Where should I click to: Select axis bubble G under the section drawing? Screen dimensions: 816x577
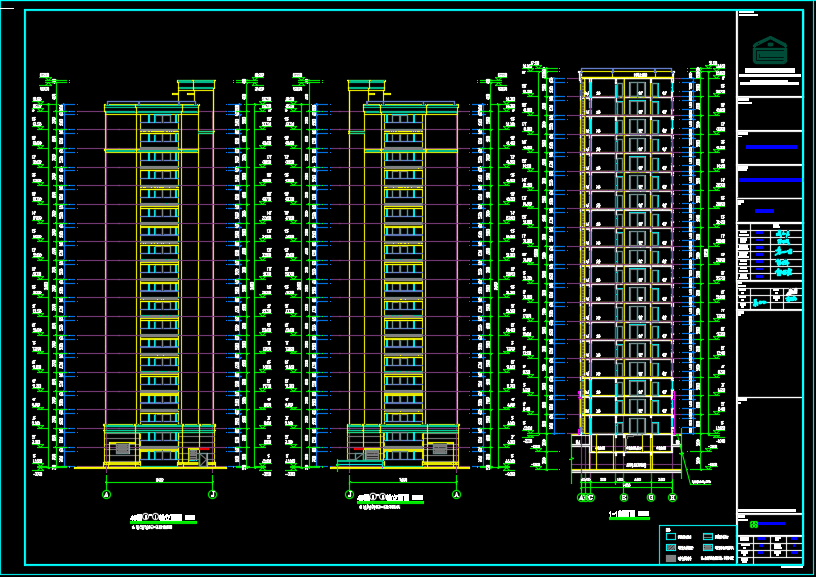pos(651,497)
